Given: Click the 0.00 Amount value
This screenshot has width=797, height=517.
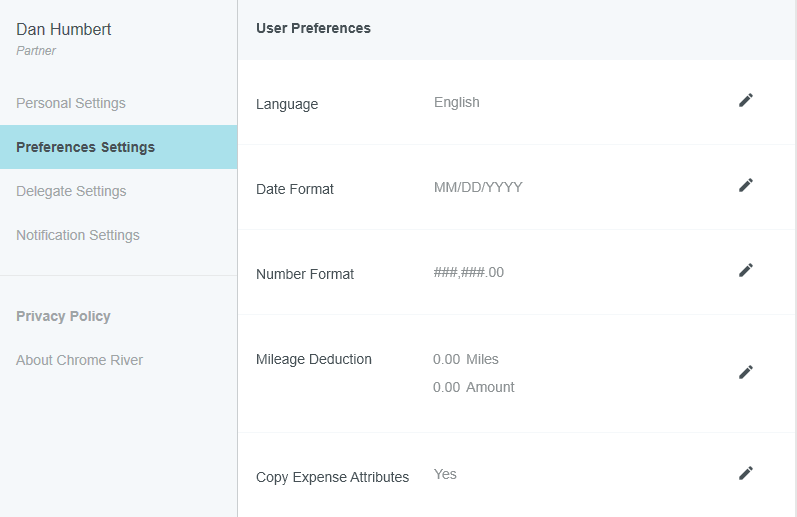Looking at the screenshot, I should click(x=474, y=387).
